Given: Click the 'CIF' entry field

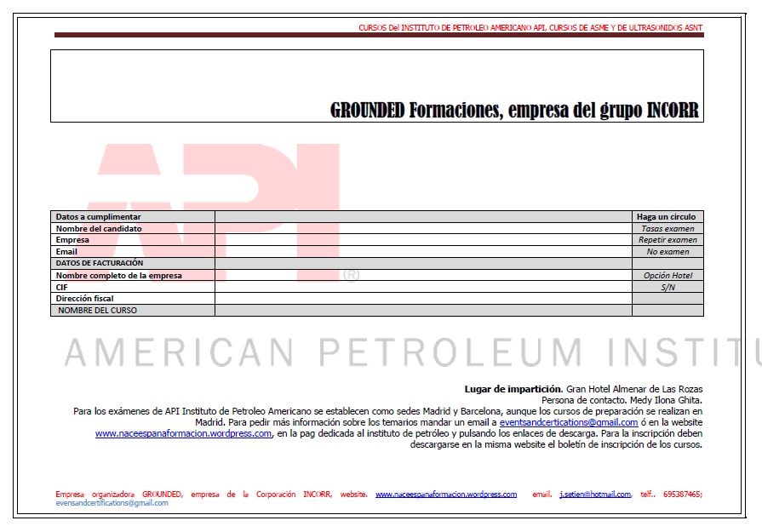Looking at the screenshot, I should 421,287.
